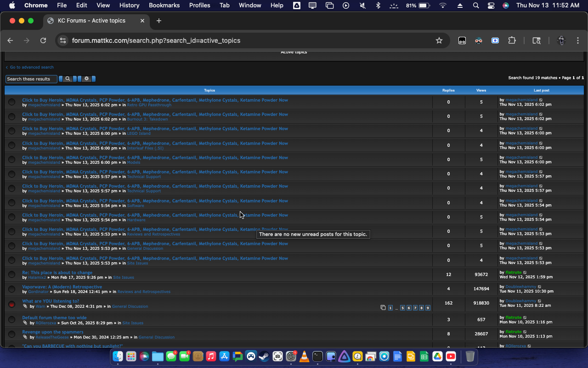Open Chrome's three-dot menu
This screenshot has width=588, height=368.
coord(578,40)
